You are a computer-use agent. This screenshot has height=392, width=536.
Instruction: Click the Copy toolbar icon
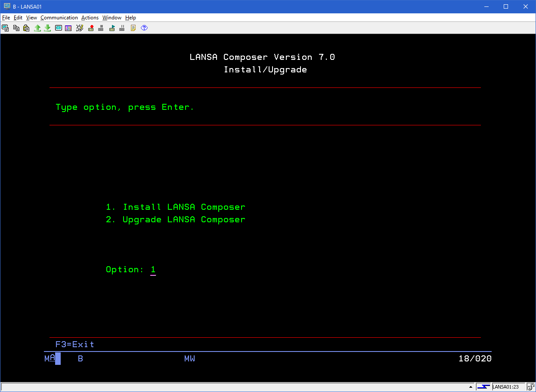(16, 28)
